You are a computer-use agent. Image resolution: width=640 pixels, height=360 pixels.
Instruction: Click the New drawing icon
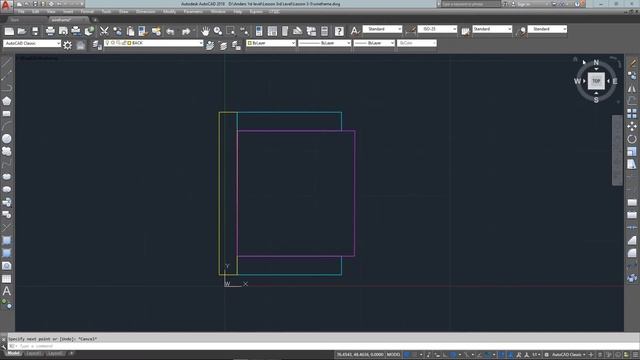pos(9,31)
